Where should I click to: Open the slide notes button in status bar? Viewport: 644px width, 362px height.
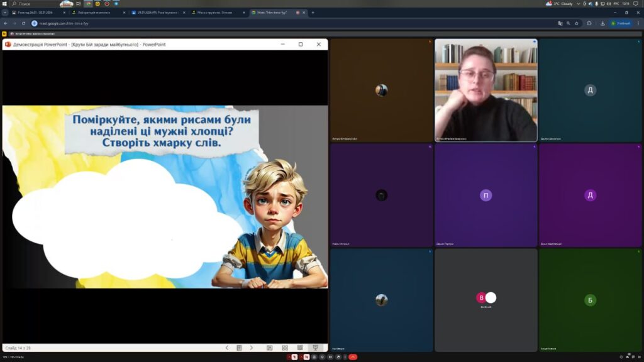coord(239,348)
